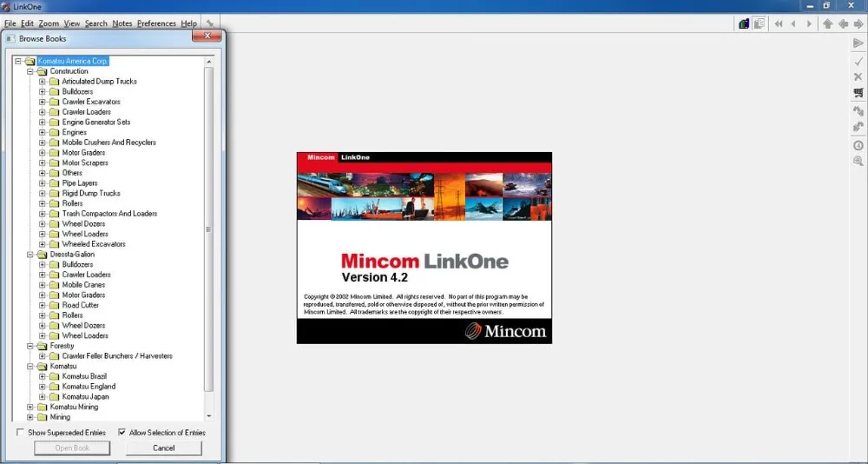This screenshot has height=464, width=868.
Task: Expand the Mining node
Action: 30,417
